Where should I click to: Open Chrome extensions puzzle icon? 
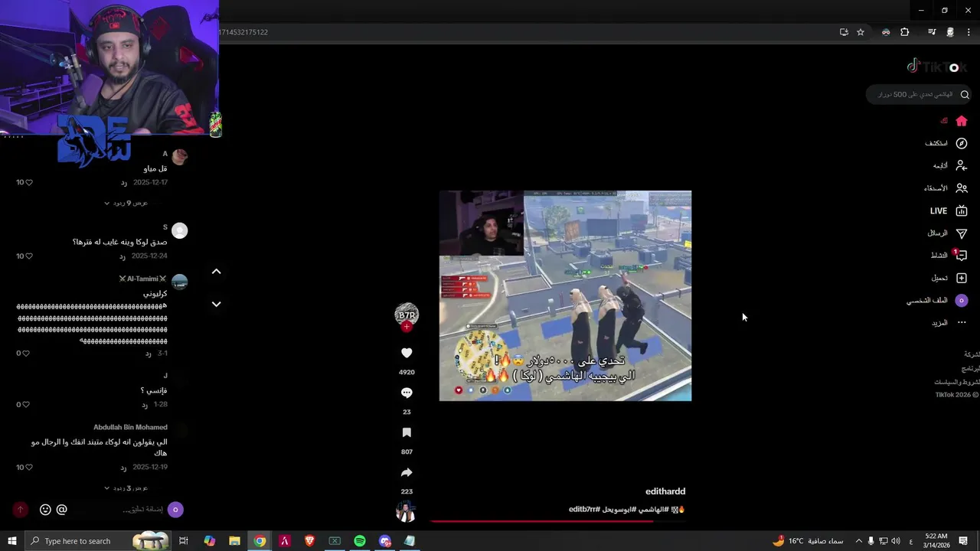pos(905,32)
